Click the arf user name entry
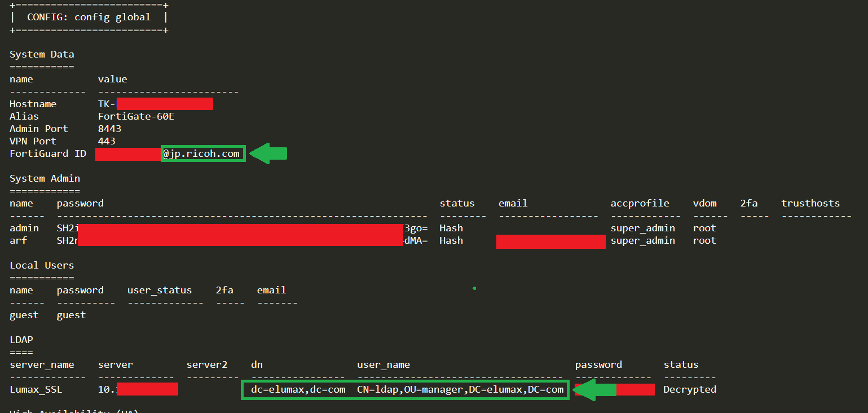The height and width of the screenshot is (413, 868). coord(19,240)
